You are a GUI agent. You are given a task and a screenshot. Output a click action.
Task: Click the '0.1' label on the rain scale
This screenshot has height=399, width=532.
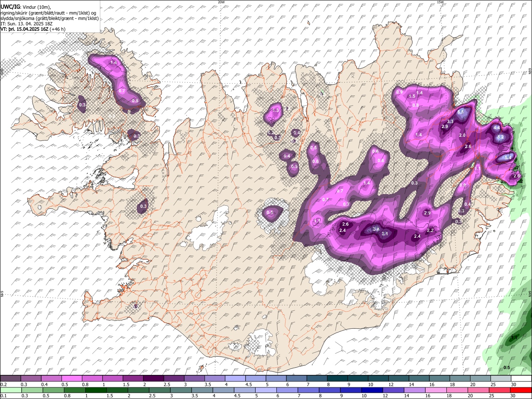click(x=3, y=396)
